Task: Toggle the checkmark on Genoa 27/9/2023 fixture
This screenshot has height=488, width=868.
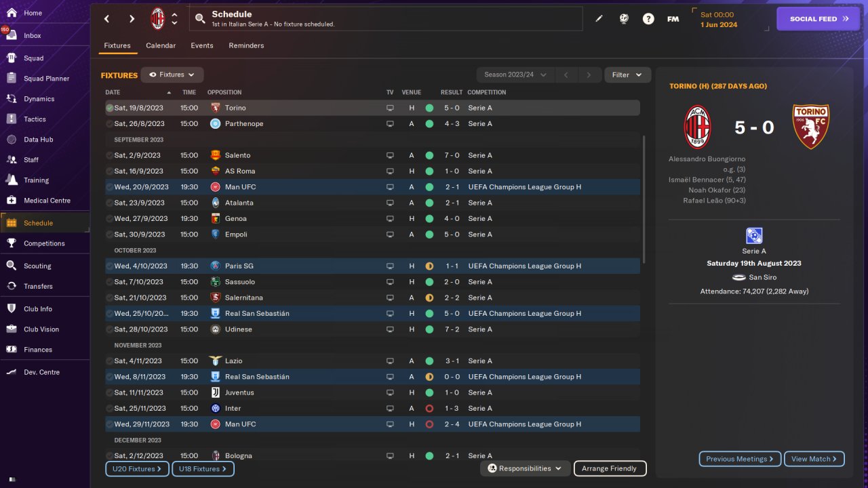Action: 109,219
